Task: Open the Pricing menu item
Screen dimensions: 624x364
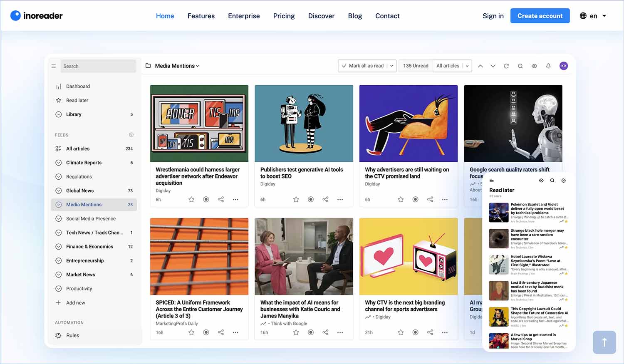Action: point(284,16)
